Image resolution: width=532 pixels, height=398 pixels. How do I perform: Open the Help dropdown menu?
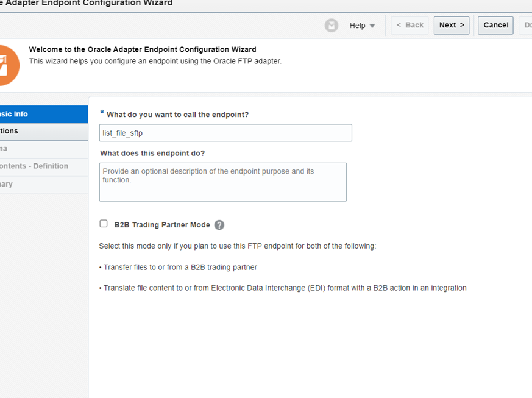(x=362, y=26)
